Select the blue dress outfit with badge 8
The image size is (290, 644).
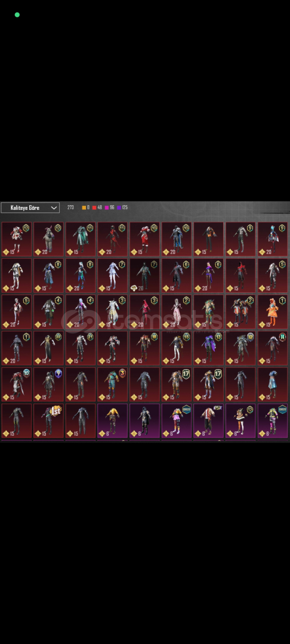click(48, 275)
